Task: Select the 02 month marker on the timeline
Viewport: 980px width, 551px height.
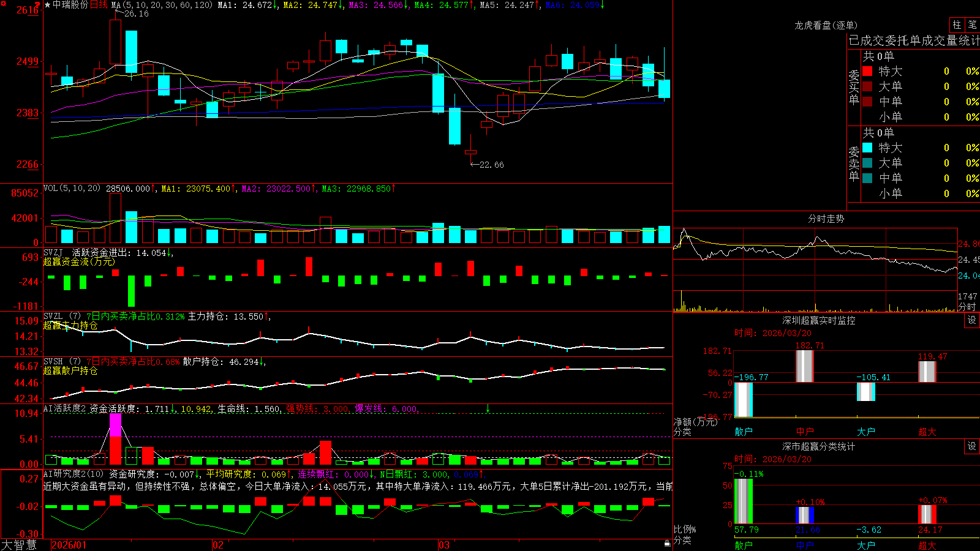Action: (x=218, y=545)
